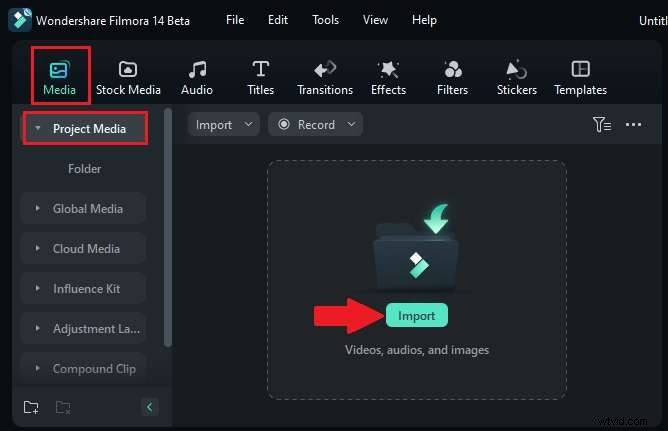Switch to the Transitions tab
This screenshot has height=431, width=668.
click(x=325, y=78)
